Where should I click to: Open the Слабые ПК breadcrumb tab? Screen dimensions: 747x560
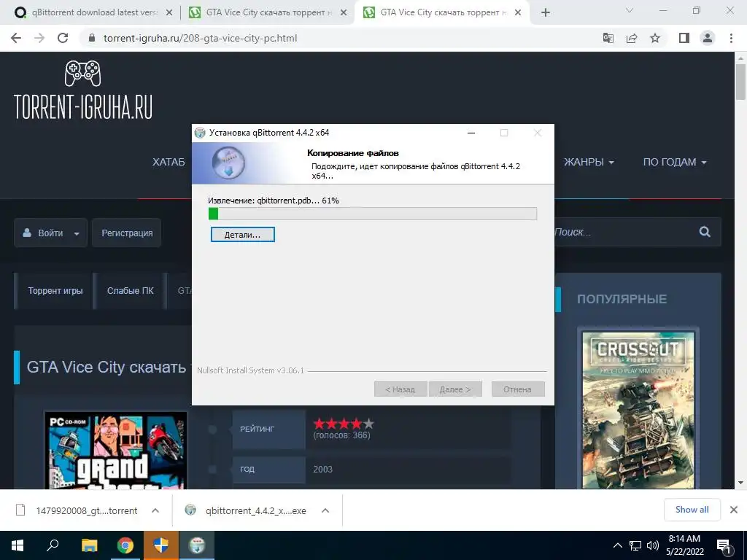(x=130, y=290)
